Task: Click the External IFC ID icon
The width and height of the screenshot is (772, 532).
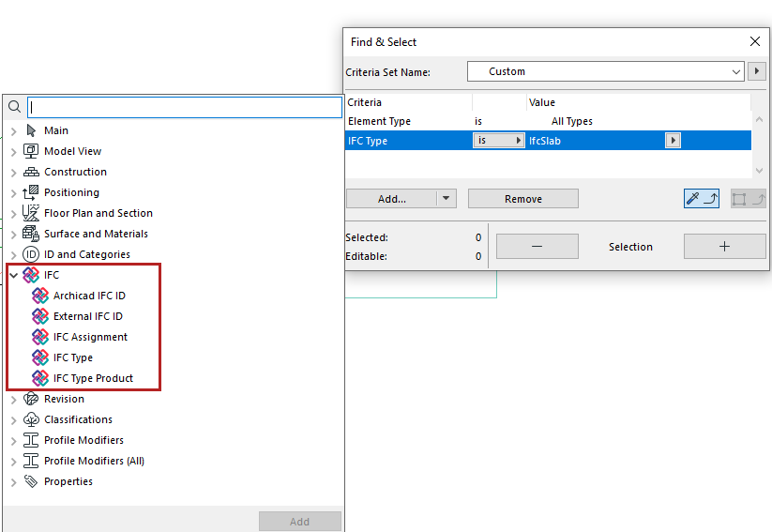Action: (x=40, y=316)
